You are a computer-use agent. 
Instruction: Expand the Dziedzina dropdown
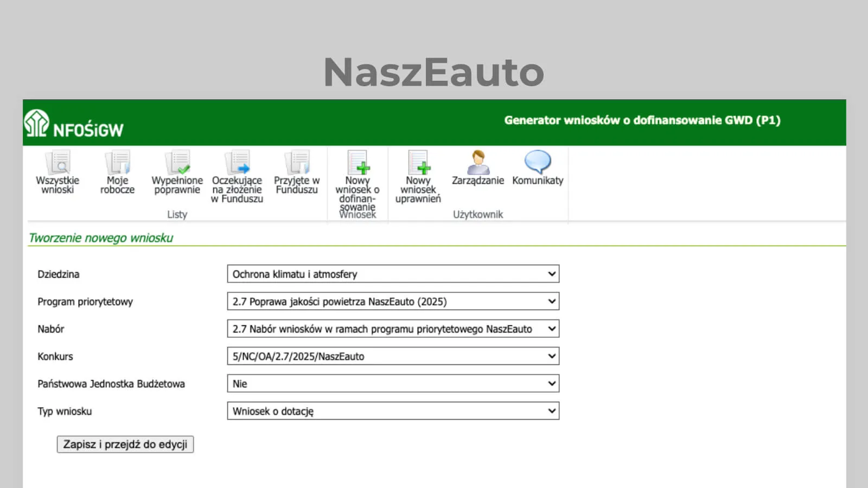[x=393, y=274]
